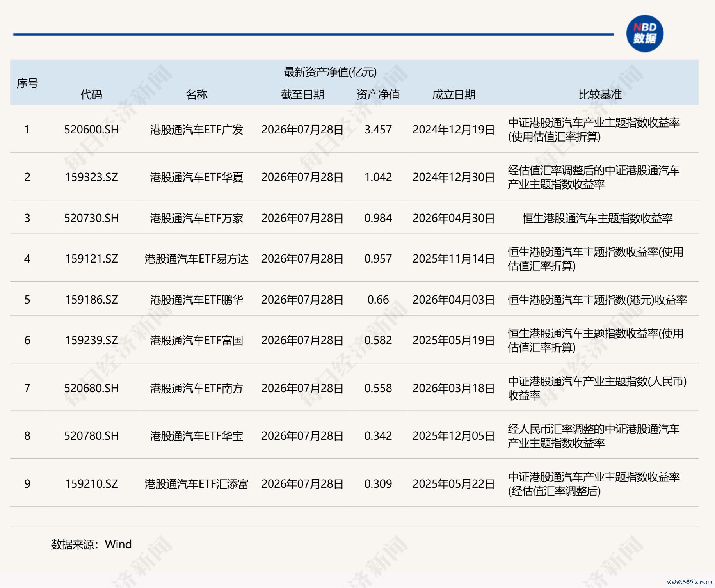715x588 pixels.
Task: Click inception date 2024年12月19日
Action: point(454,129)
